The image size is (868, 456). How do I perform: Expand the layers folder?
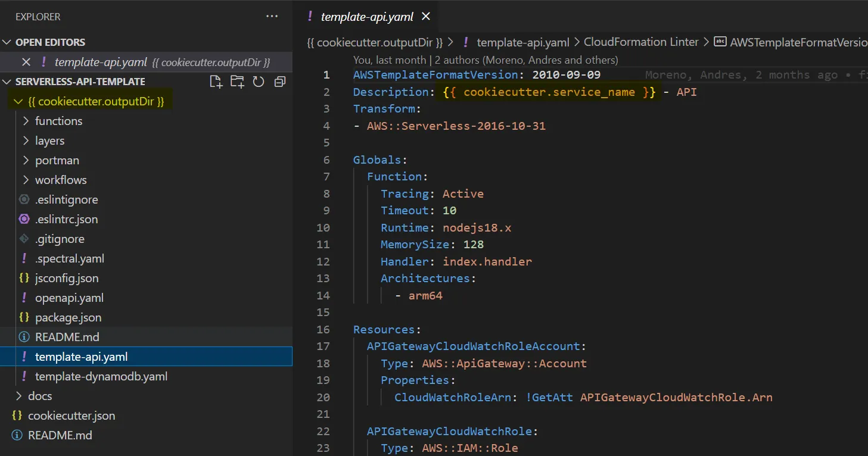pos(26,140)
